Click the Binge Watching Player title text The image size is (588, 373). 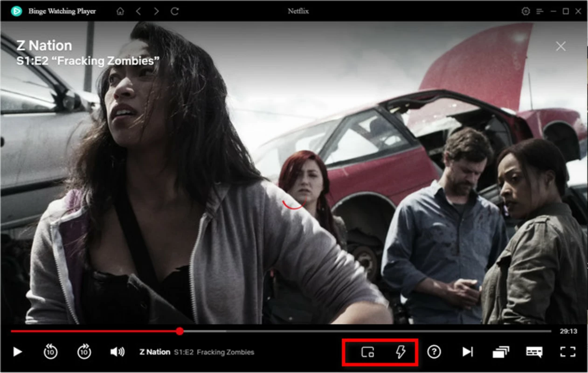62,11
